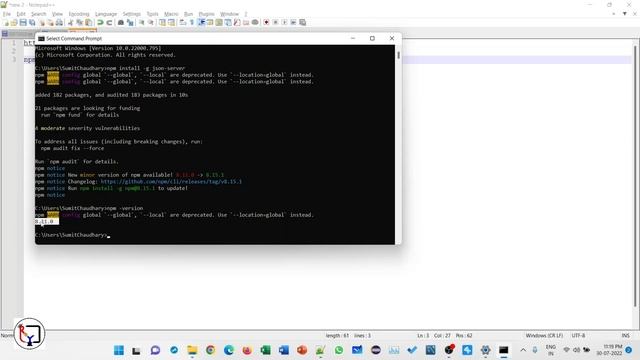Open the View menu
Screen dimensions: 640x360
pyautogui.click(x=58, y=14)
